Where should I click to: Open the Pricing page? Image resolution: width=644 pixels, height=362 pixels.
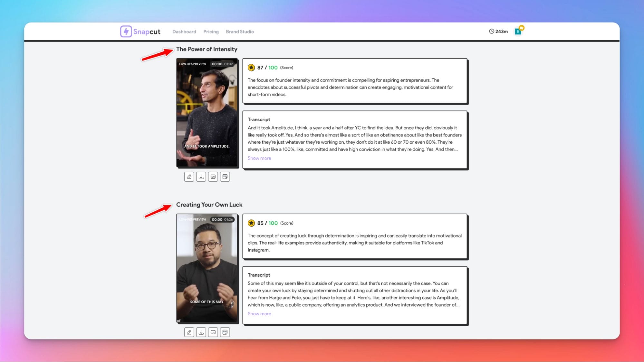211,32
